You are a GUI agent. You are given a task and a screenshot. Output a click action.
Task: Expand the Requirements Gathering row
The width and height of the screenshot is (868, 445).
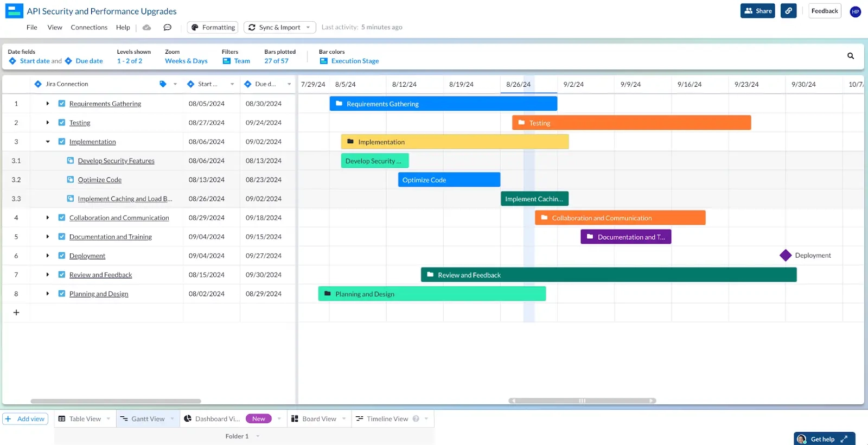(x=48, y=104)
